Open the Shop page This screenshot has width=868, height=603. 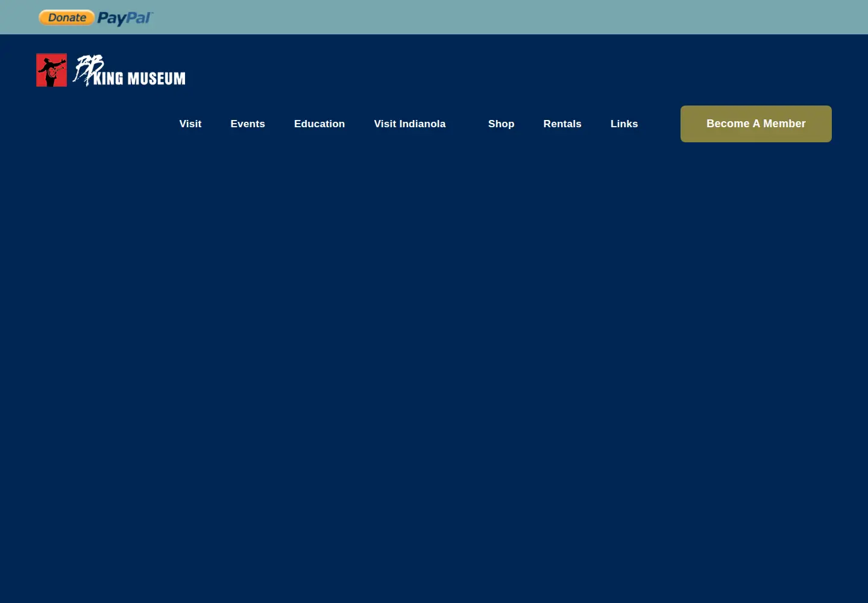pos(501,124)
